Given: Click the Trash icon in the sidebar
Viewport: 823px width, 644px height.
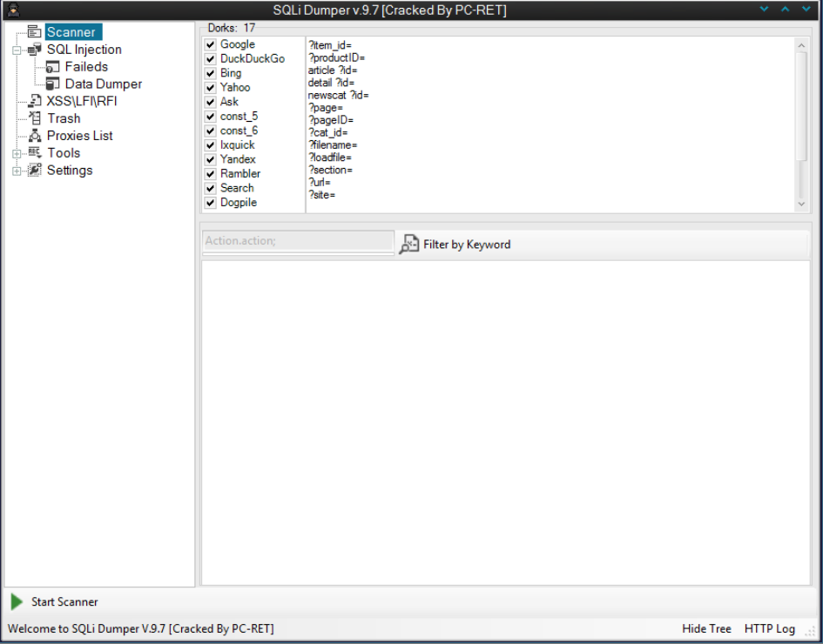Looking at the screenshot, I should [35, 118].
